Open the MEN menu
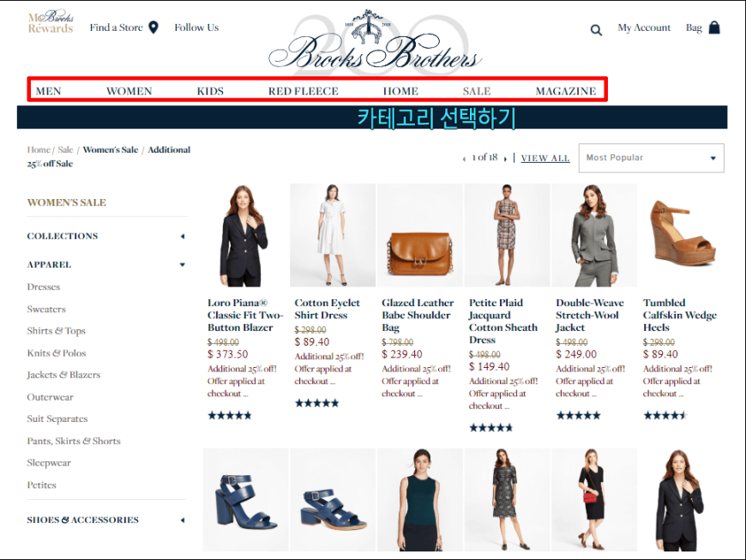Screen dimensions: 746x560 [49, 91]
